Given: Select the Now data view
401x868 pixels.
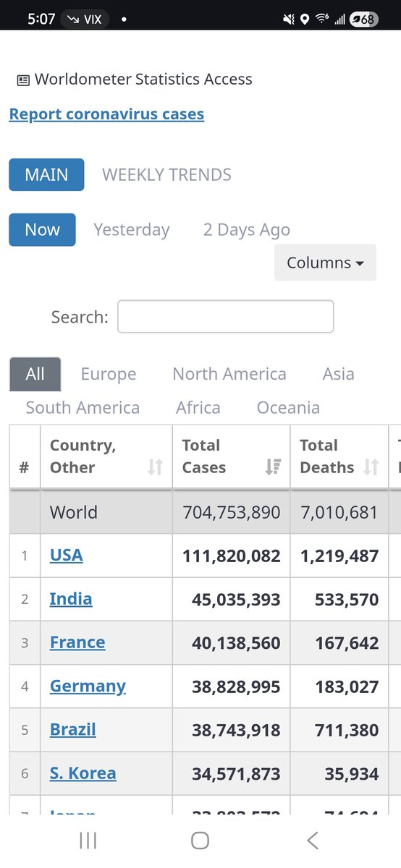Looking at the screenshot, I should pos(42,230).
